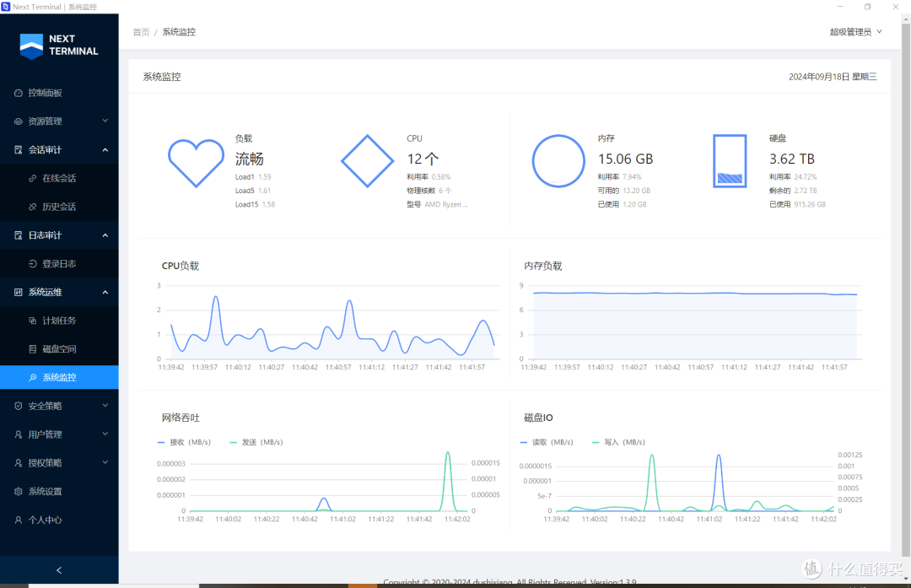
Task: Click the 资源管理 sidebar icon
Action: click(x=19, y=121)
